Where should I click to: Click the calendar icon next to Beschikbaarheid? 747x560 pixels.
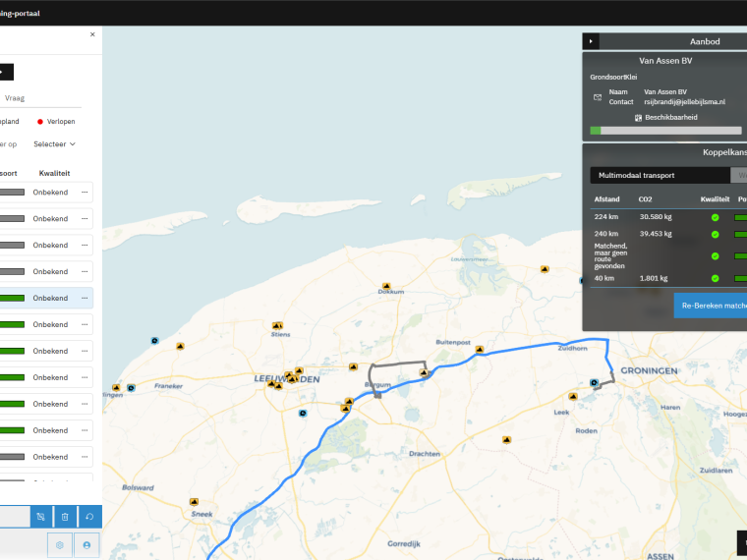[x=638, y=118]
